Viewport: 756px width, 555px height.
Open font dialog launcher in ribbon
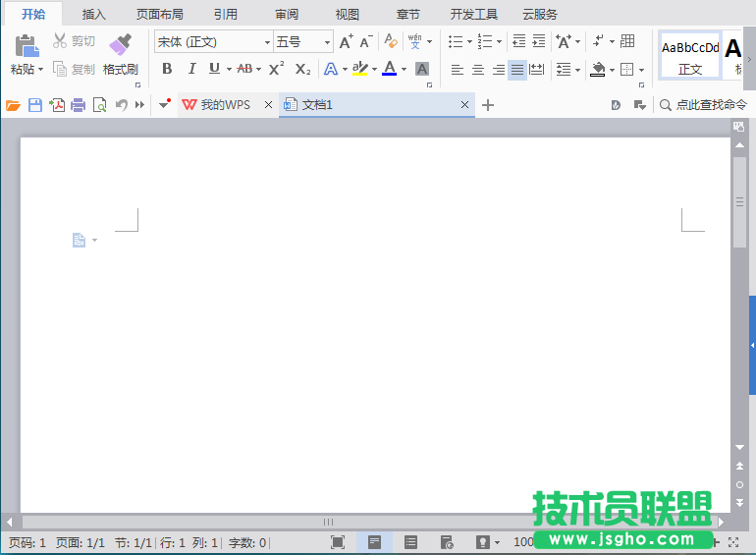[x=429, y=84]
